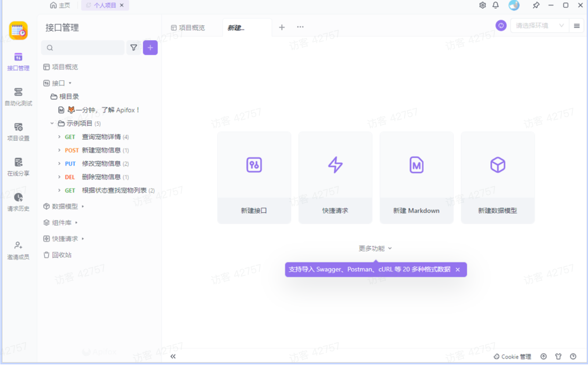The image size is (588, 369).
Task: Expand the 更多功能 section
Action: [x=375, y=248]
